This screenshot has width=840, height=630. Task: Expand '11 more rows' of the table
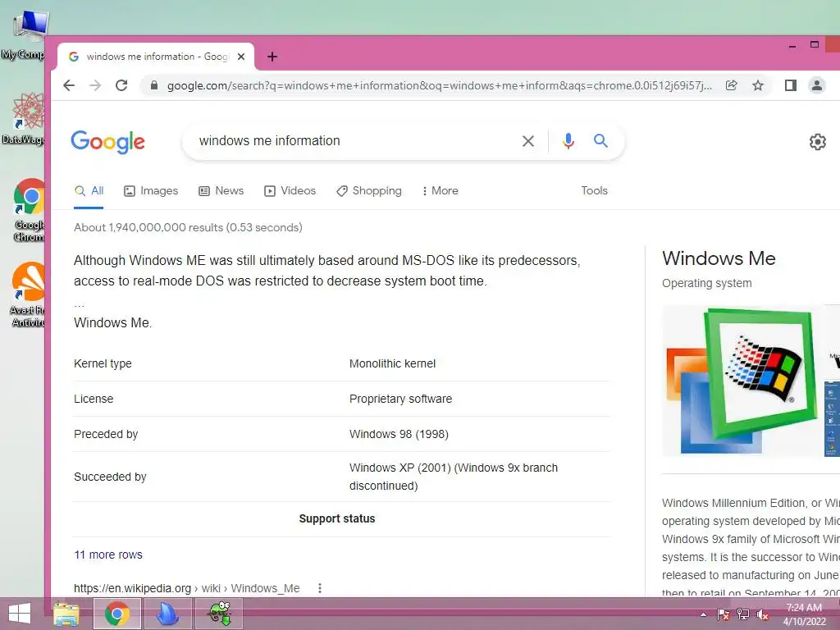pyautogui.click(x=108, y=555)
